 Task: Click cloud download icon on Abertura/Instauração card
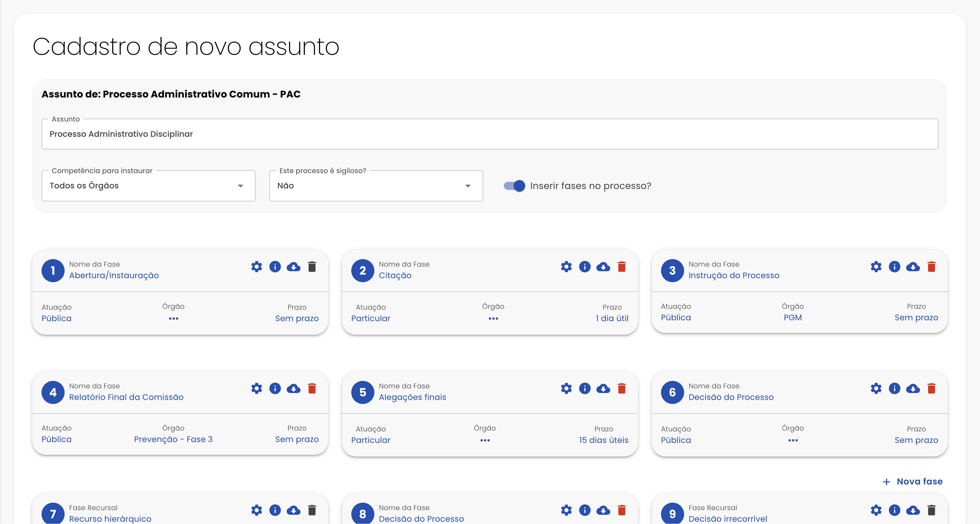click(x=293, y=266)
